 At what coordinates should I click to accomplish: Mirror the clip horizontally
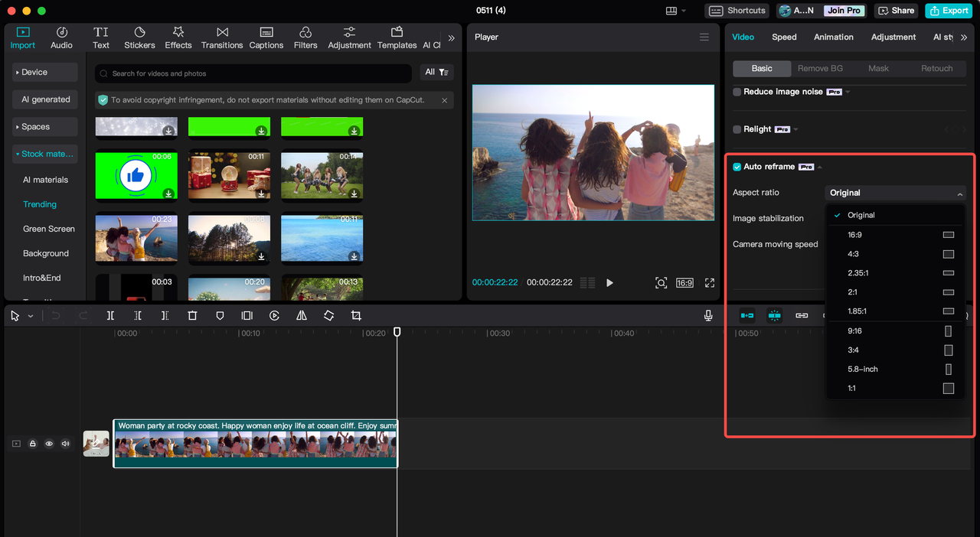pyautogui.click(x=302, y=315)
